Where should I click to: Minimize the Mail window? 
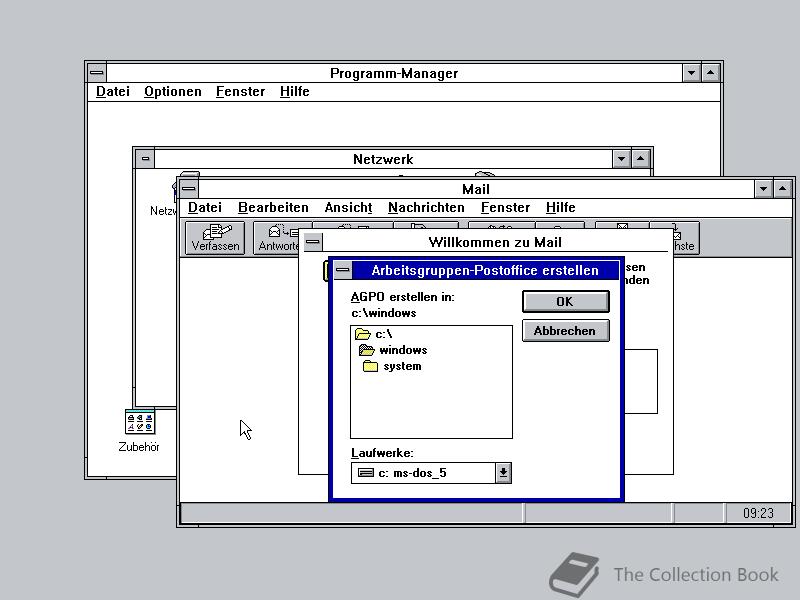pos(763,189)
